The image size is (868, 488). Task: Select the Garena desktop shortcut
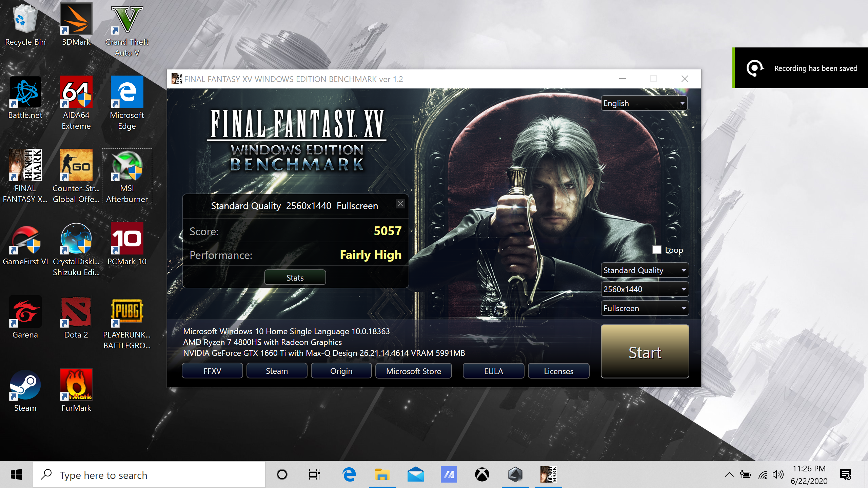pyautogui.click(x=25, y=318)
